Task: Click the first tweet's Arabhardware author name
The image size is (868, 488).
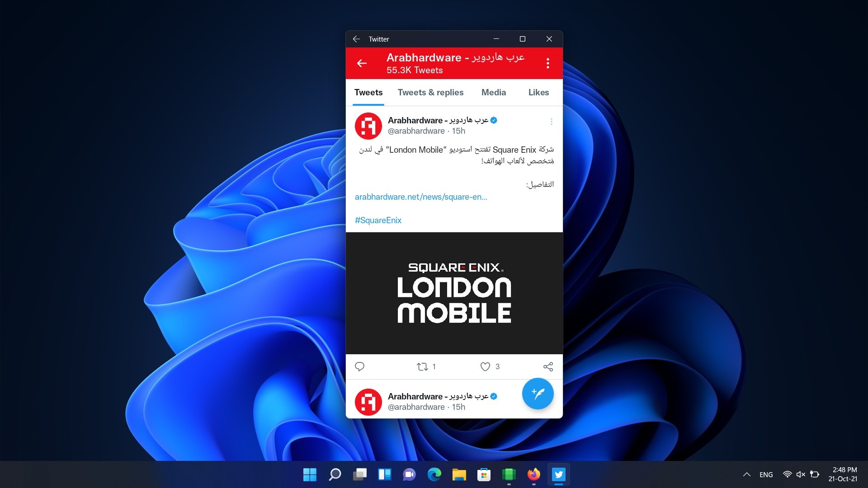Action: (438, 120)
